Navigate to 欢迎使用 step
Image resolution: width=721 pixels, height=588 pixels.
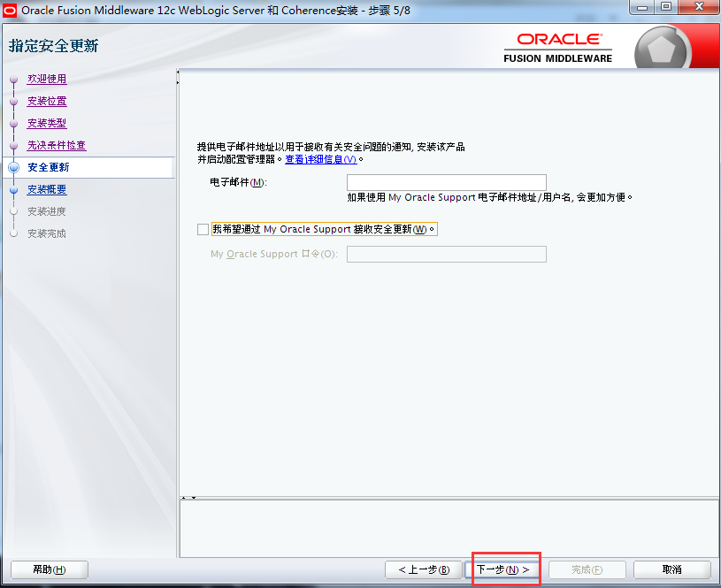(47, 79)
